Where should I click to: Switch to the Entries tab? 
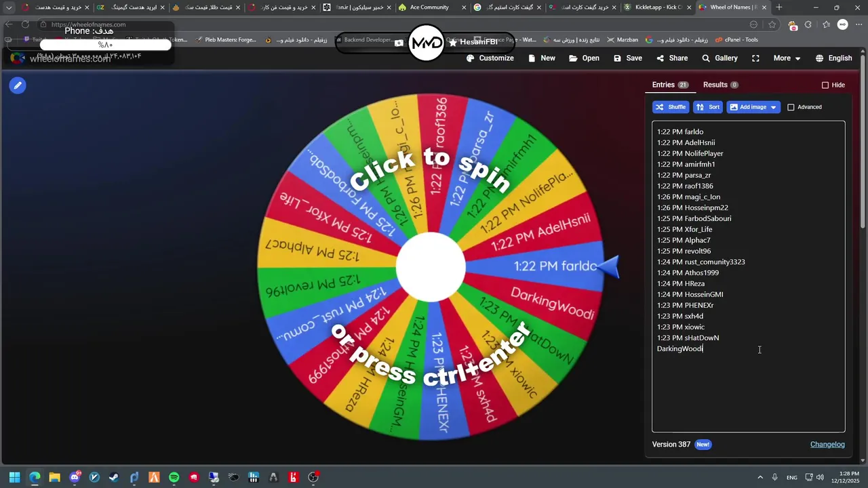tap(670, 85)
